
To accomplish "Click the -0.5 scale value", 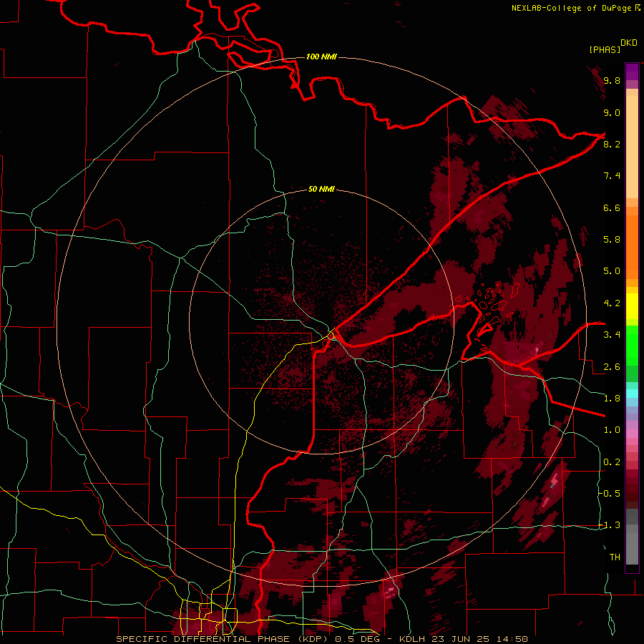I will coord(610,493).
